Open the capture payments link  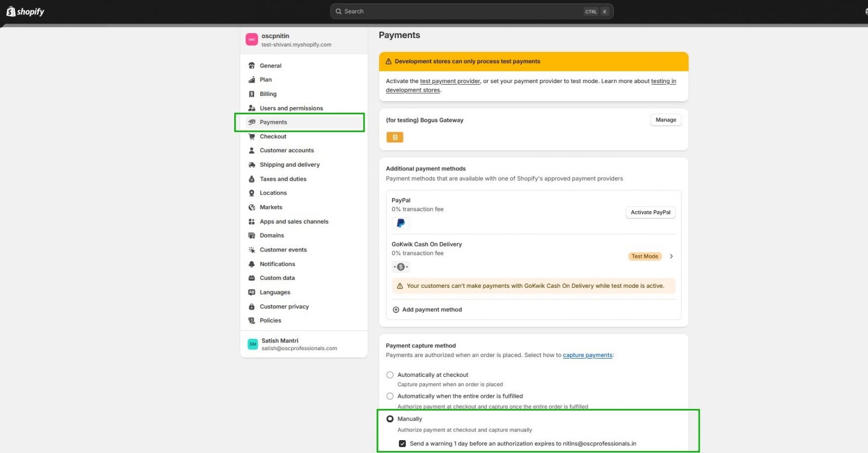(587, 355)
